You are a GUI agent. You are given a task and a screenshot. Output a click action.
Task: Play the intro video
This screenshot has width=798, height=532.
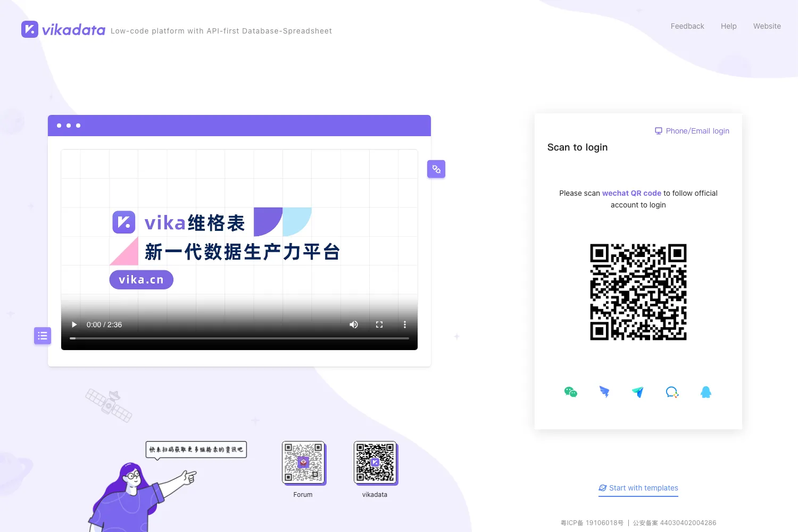[x=74, y=325]
